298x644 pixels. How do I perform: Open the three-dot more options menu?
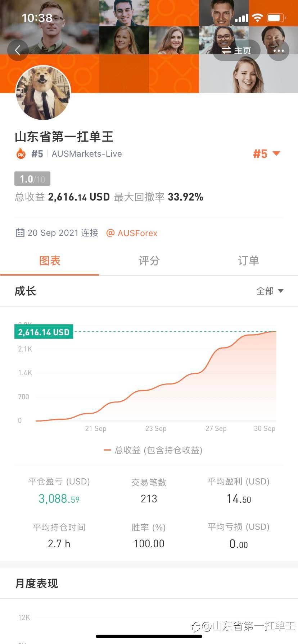pyautogui.click(x=279, y=51)
